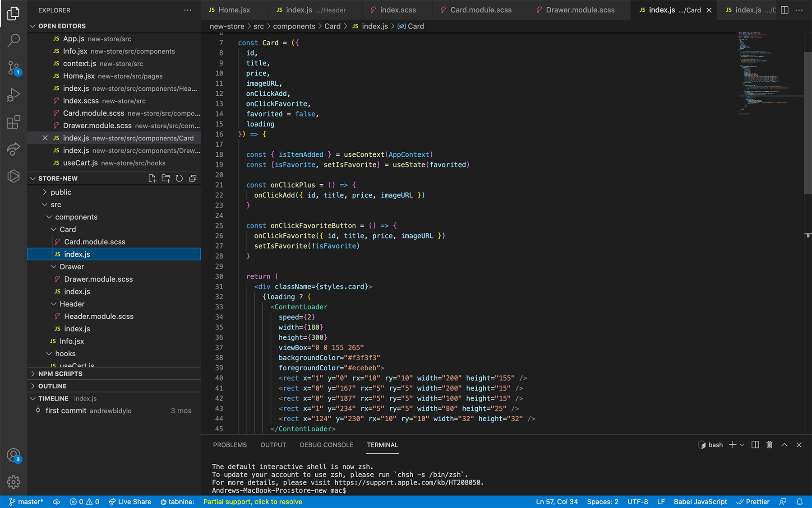812x508 pixels.
Task: Open Source Control view with badge
Action: (14, 68)
